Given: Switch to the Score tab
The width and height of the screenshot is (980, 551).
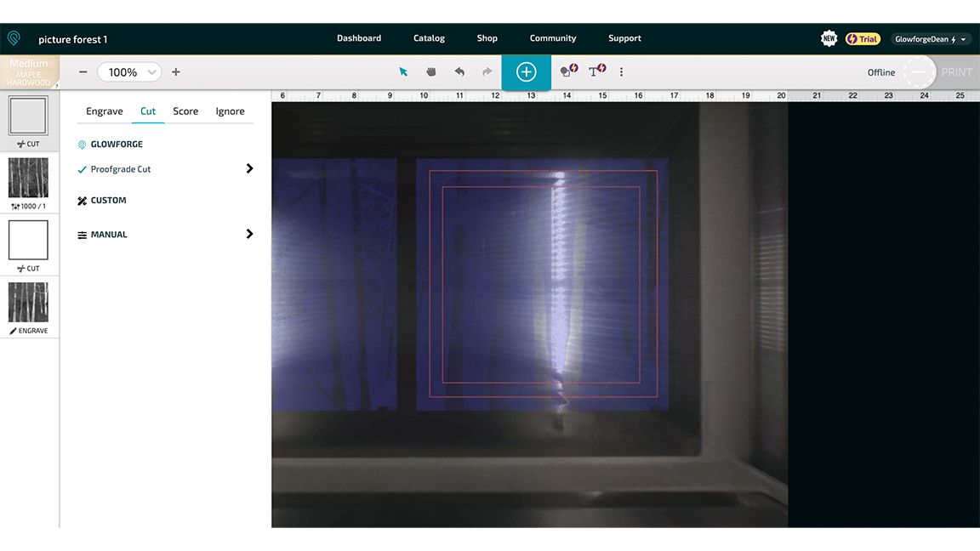Looking at the screenshot, I should click(185, 111).
